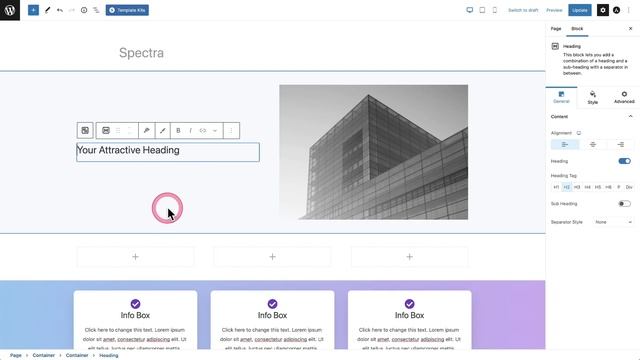Screen dimensions: 640x360
Task: Click the Your Attractive Heading text field
Action: 168,152
